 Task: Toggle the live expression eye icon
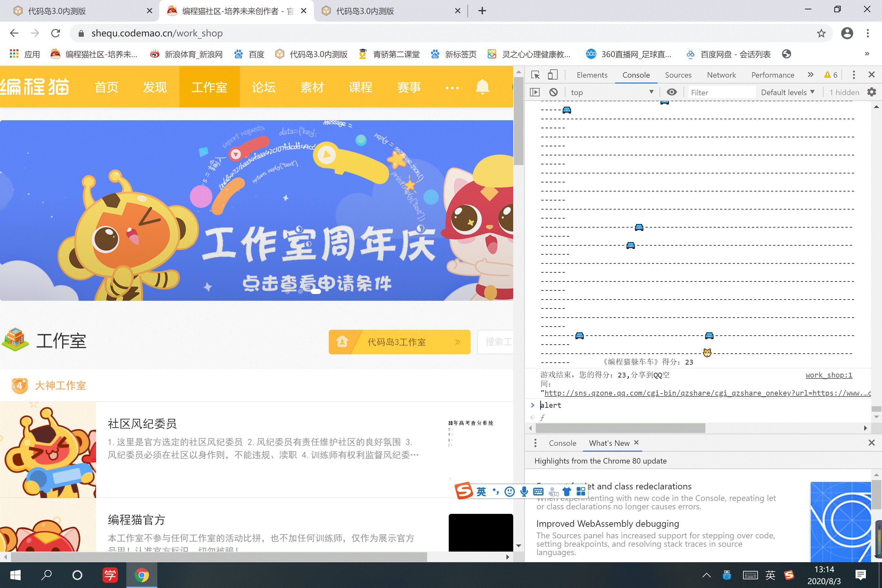pos(671,92)
